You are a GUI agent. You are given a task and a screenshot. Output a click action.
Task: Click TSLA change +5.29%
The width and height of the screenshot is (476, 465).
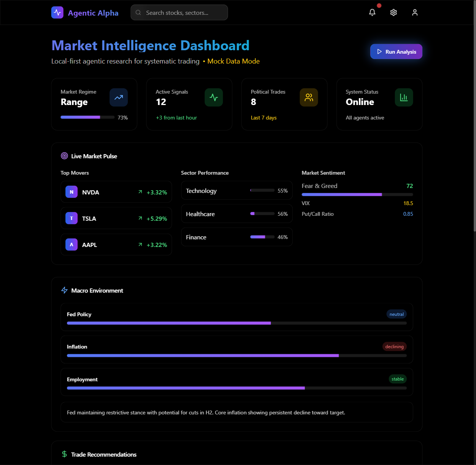(x=157, y=219)
